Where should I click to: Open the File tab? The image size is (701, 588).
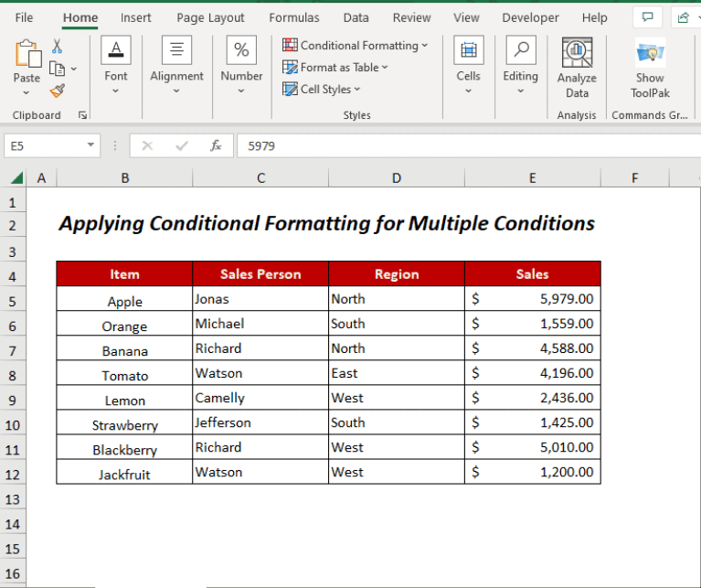pyautogui.click(x=24, y=17)
